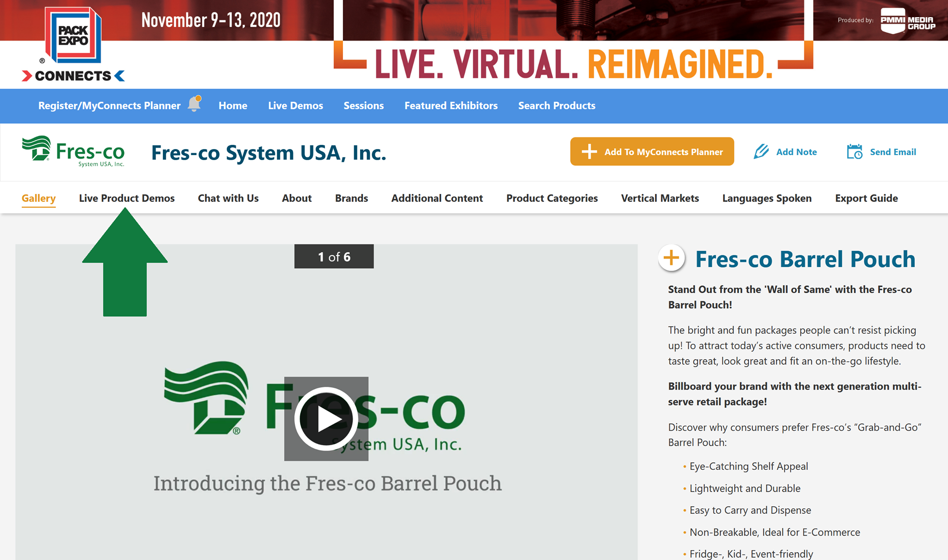Viewport: 948px width, 560px height.
Task: Open Sessions in the navigation bar
Action: click(x=363, y=106)
